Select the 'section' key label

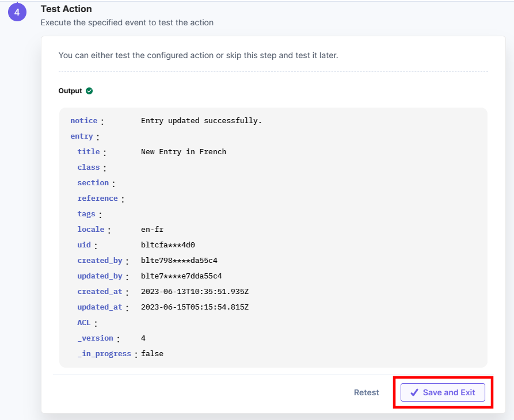pos(93,183)
